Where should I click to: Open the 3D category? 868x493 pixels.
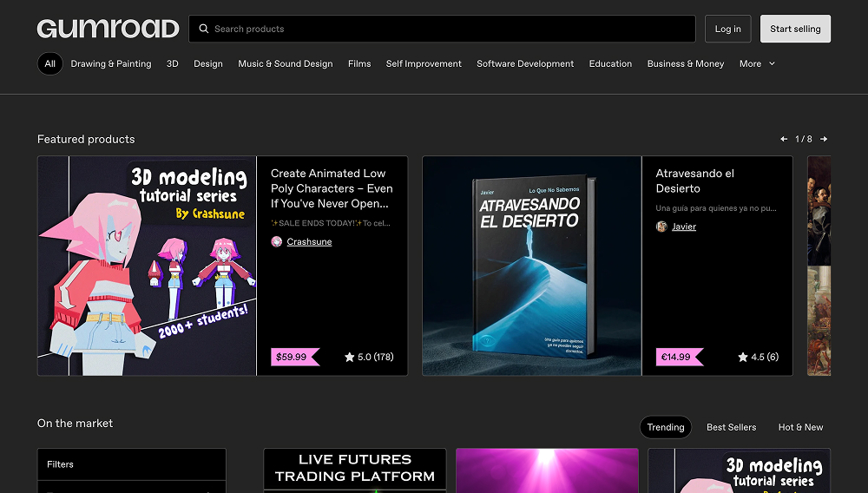(x=172, y=63)
